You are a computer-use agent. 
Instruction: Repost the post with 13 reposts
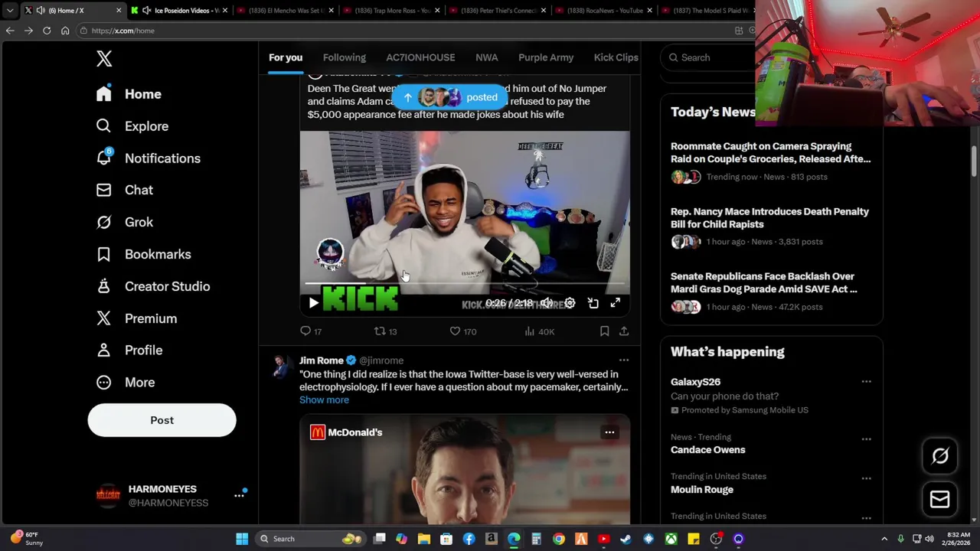click(385, 331)
